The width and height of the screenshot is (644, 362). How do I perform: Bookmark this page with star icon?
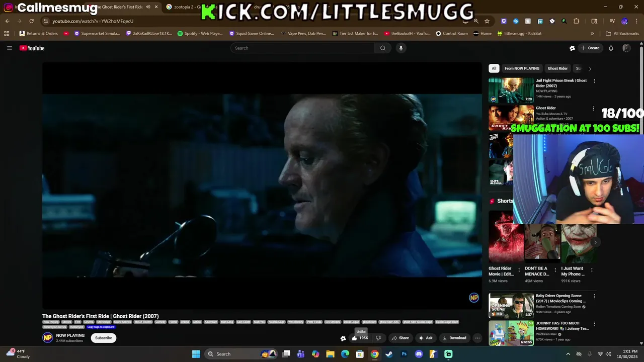click(x=487, y=21)
